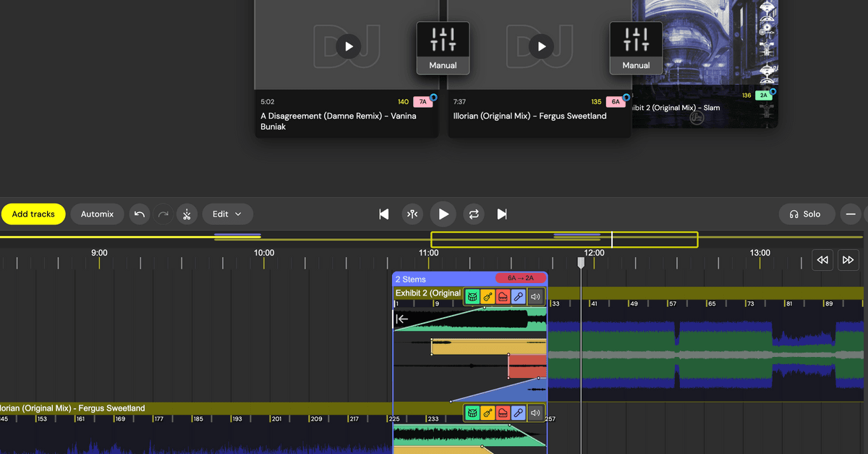The width and height of the screenshot is (868, 454).
Task: Open the Manual mix editor for Illorian
Action: coord(635,47)
